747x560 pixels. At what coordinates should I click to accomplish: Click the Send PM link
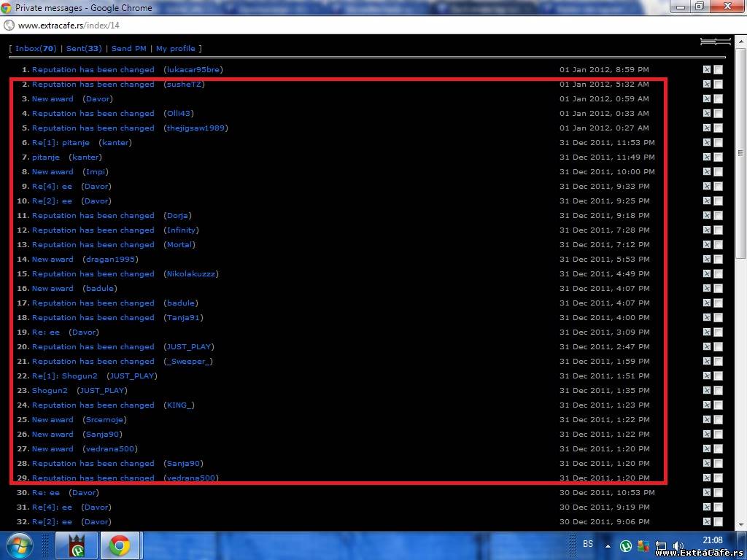(128, 49)
